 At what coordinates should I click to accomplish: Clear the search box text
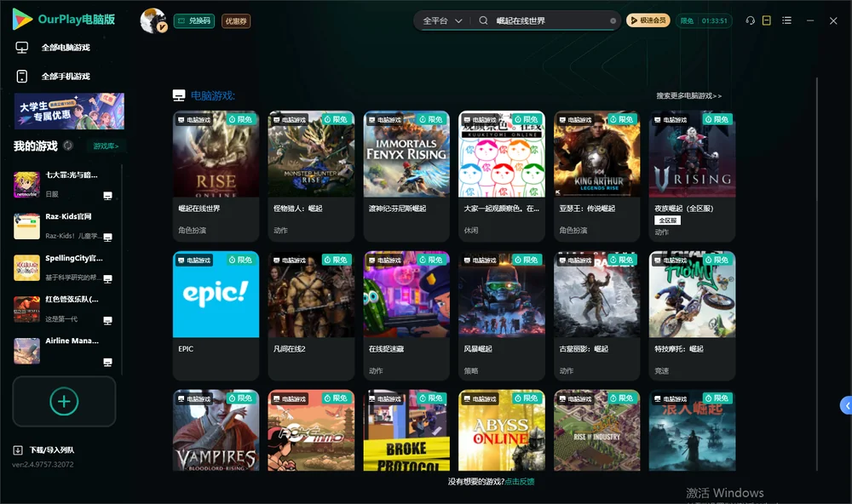613,21
